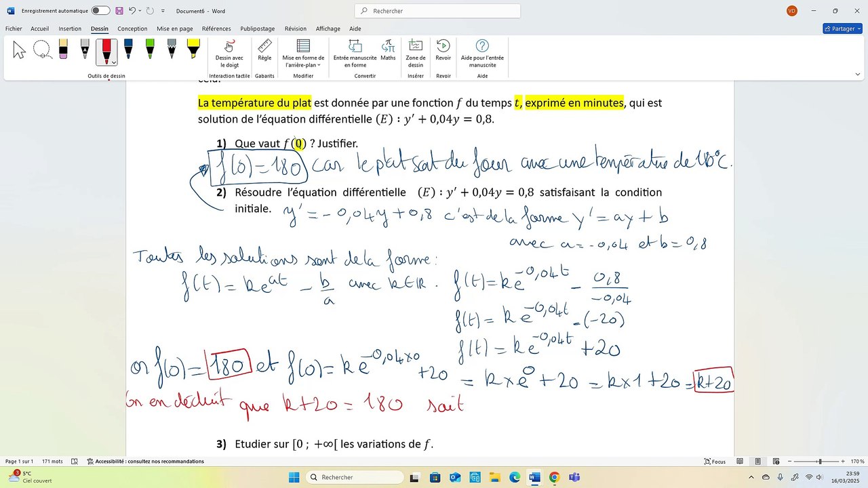
Task: Open Microsoft Teams from taskbar
Action: [574, 477]
